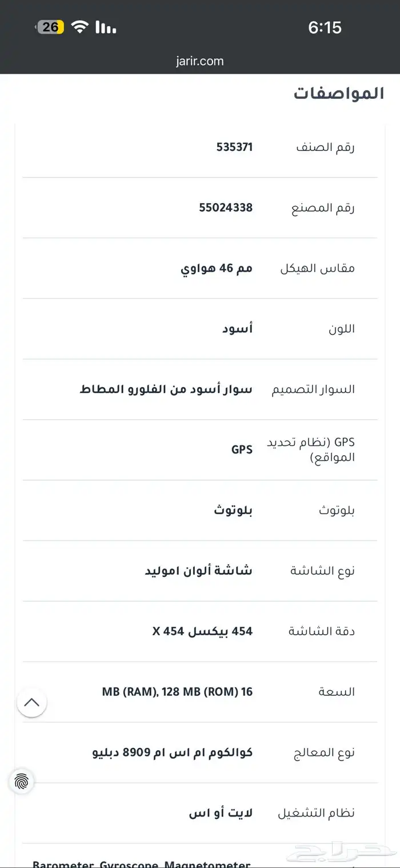The width and height of the screenshot is (400, 868).
Task: Tap the color value أسود
Action: [x=237, y=329]
